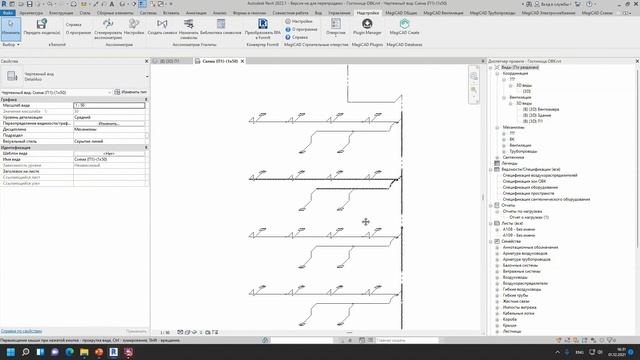Collapse Виды (По разделам) tree node
This screenshot has height=360, width=640.
(x=491, y=67)
